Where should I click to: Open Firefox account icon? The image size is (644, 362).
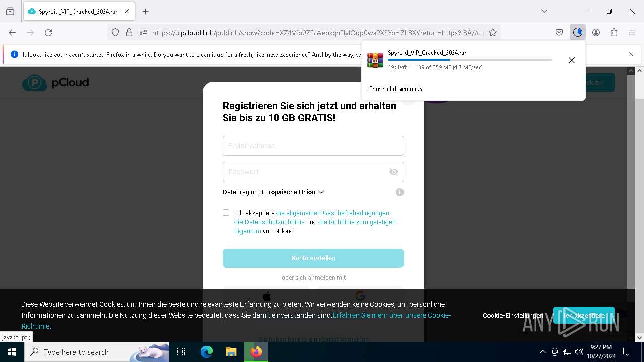pos(596,32)
